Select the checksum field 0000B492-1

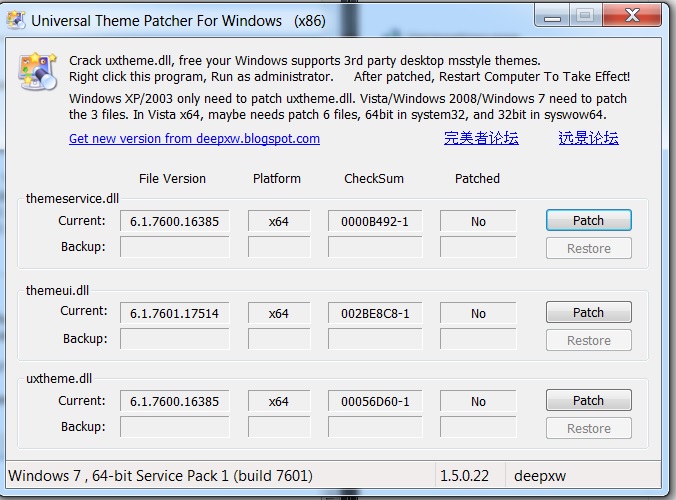[375, 221]
